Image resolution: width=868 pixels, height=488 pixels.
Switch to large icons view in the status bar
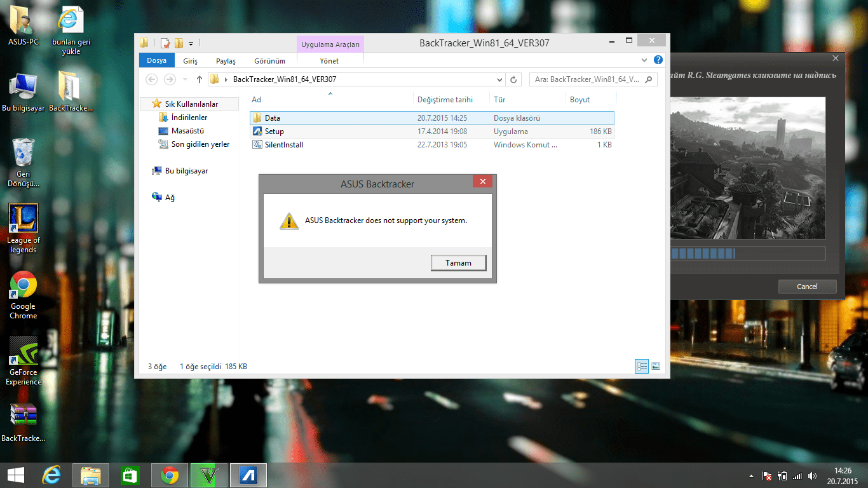(x=656, y=366)
